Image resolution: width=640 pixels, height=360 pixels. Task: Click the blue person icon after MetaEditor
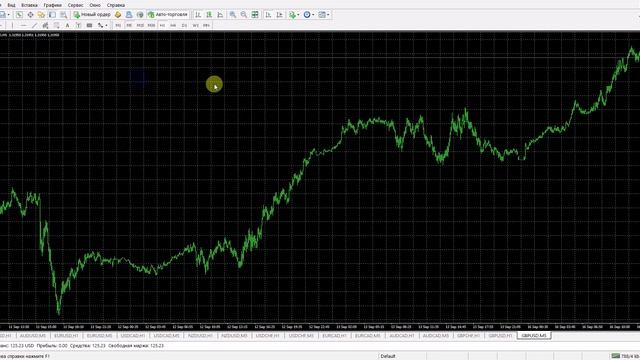129,15
